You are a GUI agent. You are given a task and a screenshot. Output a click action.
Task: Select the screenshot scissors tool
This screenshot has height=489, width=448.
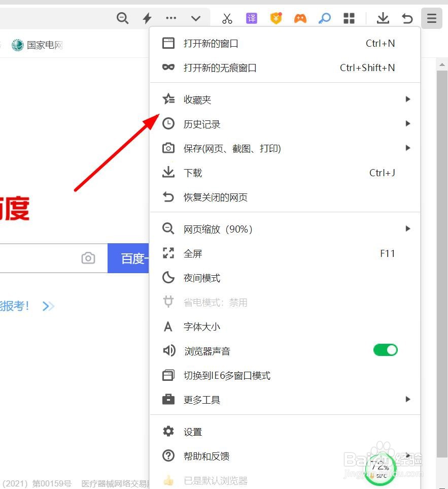(227, 18)
